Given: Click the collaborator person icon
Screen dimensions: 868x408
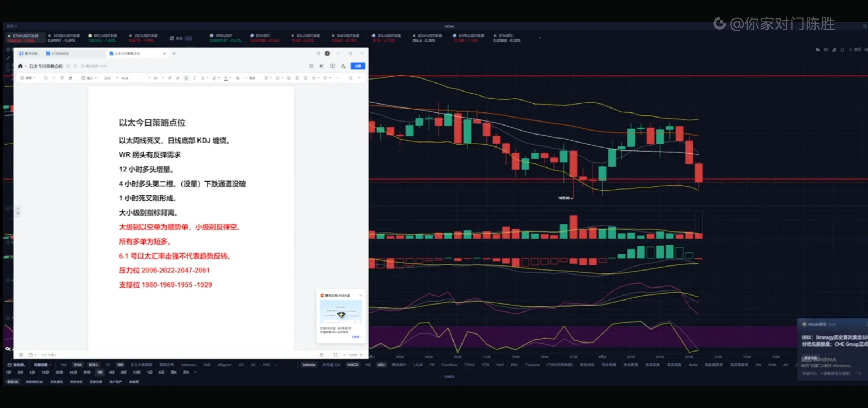Looking at the screenshot, I should point(343,66).
